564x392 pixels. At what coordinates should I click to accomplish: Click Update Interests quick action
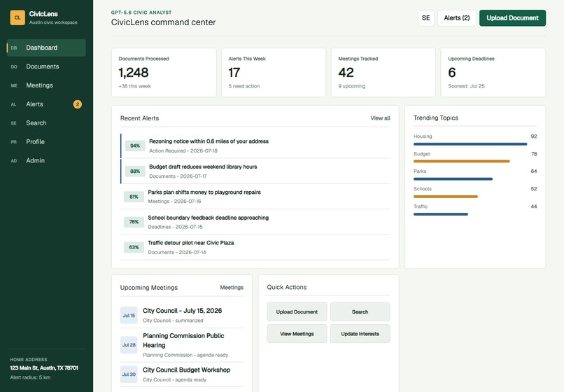pyautogui.click(x=360, y=334)
